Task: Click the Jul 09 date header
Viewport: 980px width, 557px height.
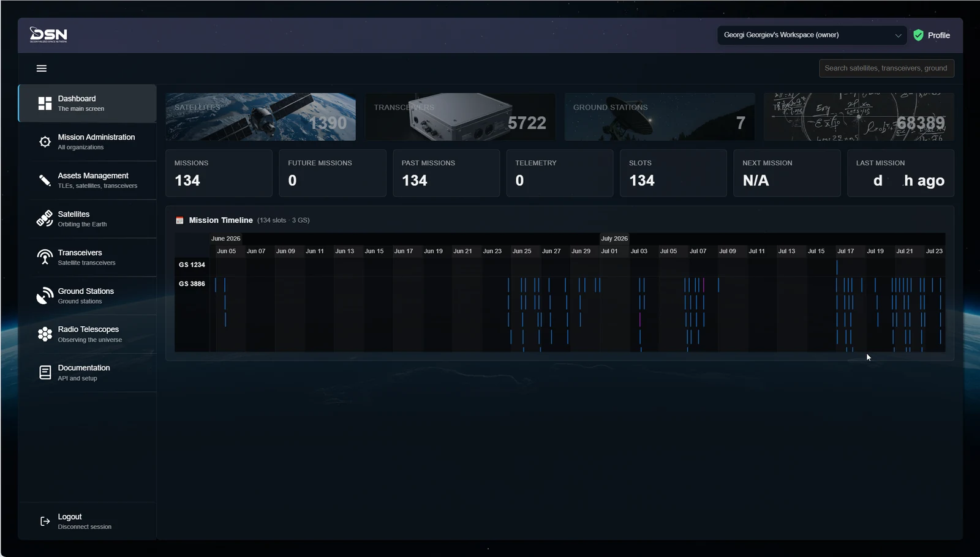Action: pyautogui.click(x=728, y=252)
